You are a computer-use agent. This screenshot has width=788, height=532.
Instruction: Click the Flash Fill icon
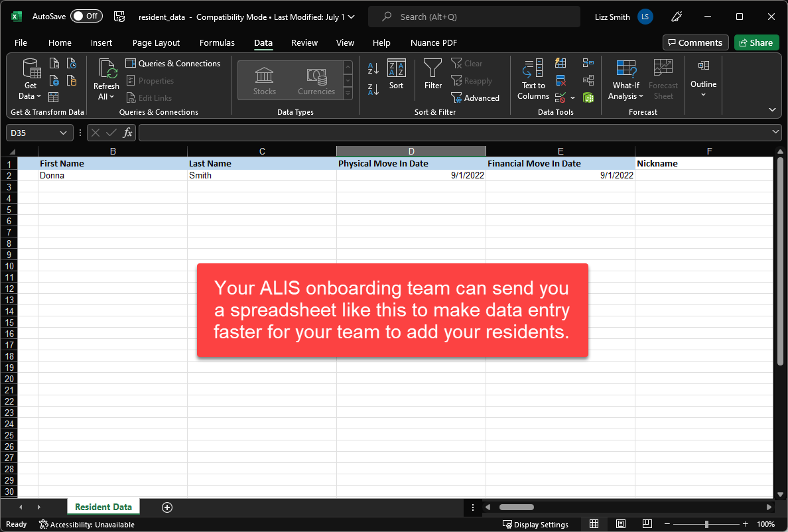[x=561, y=63]
